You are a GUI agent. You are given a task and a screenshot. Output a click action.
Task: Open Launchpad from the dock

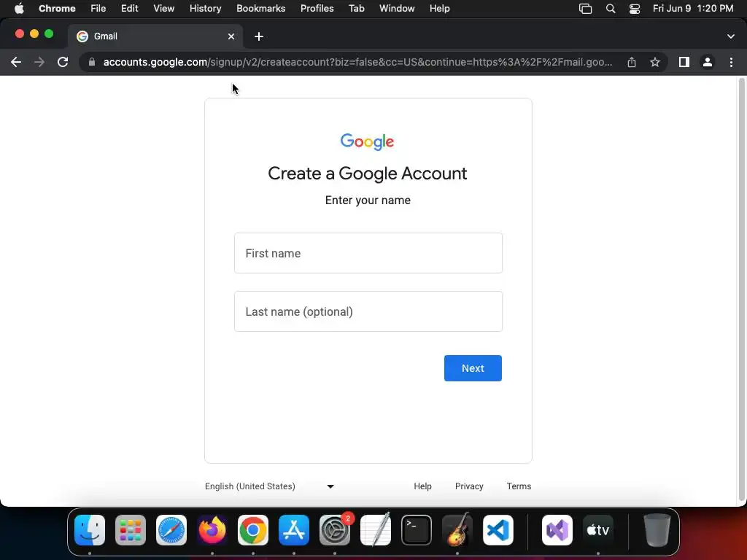pos(131,530)
